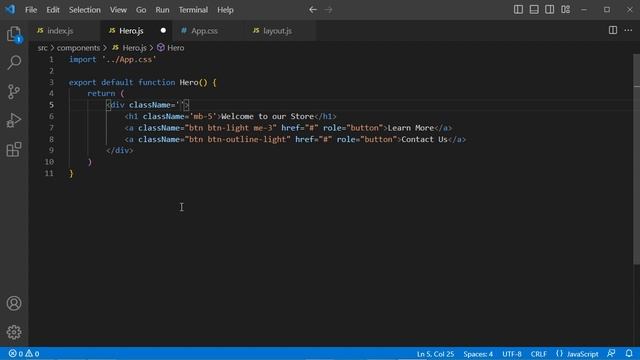
Task: Open the Manage gear icon
Action: point(14,332)
